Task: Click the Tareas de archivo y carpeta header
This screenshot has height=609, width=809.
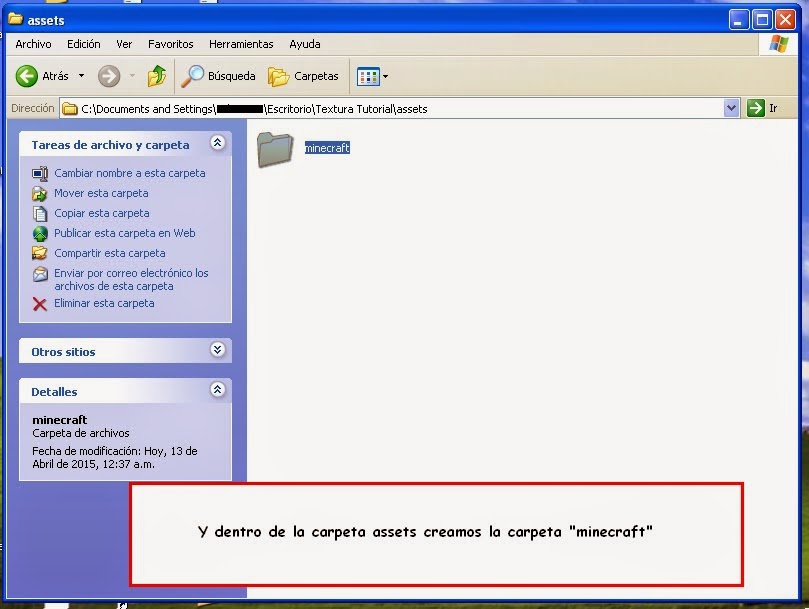Action: coord(110,145)
